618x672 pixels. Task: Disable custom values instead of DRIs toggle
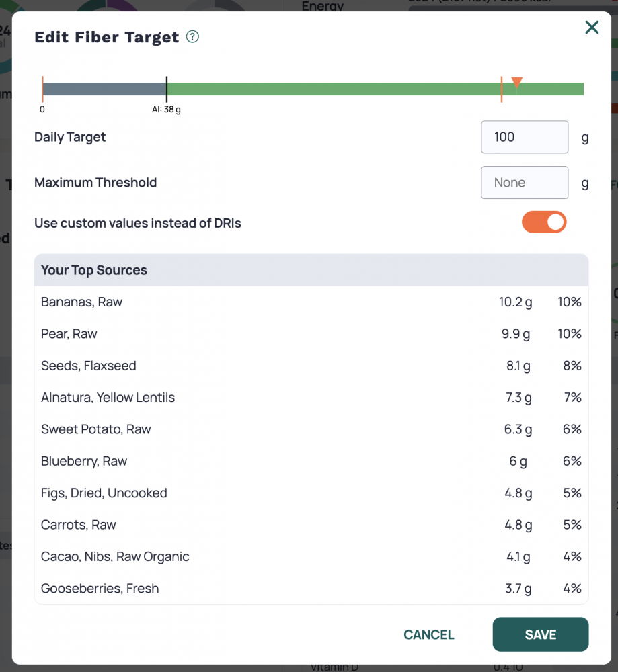pos(544,222)
